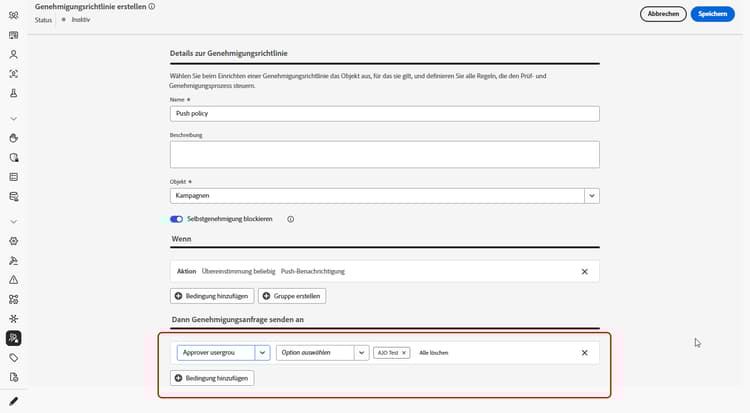Open the tags label icon in sidebar
The image size is (750, 413).
coord(13,358)
